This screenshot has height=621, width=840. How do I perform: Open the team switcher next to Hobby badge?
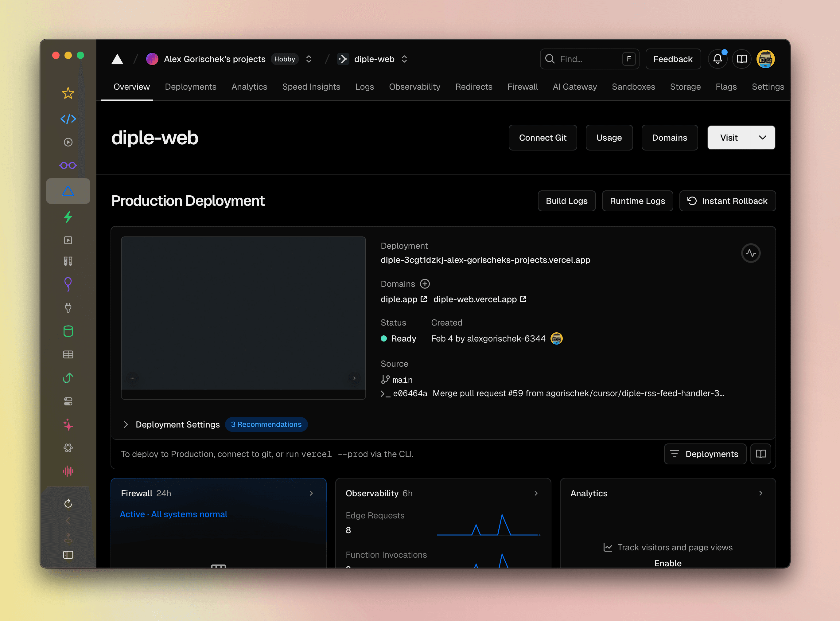[309, 59]
